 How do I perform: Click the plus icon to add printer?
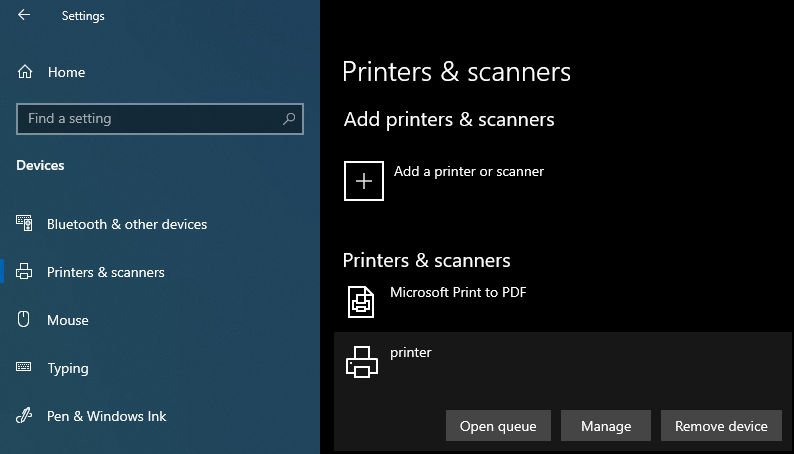(364, 181)
